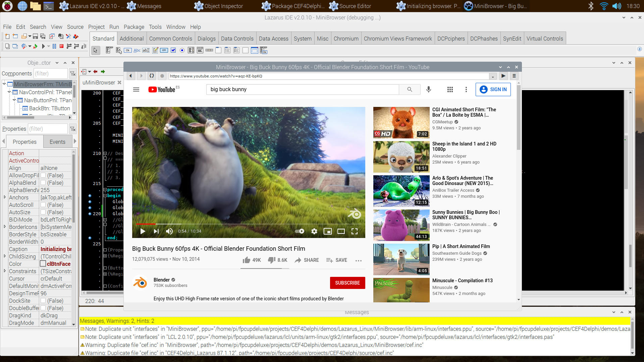Open video settings gear icon
Viewport: 644px width, 362px height.
[x=314, y=231]
